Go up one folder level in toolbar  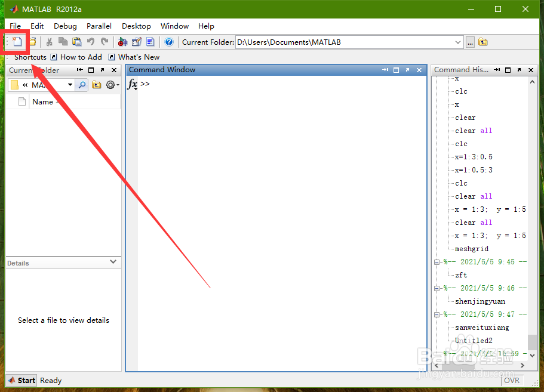[483, 42]
